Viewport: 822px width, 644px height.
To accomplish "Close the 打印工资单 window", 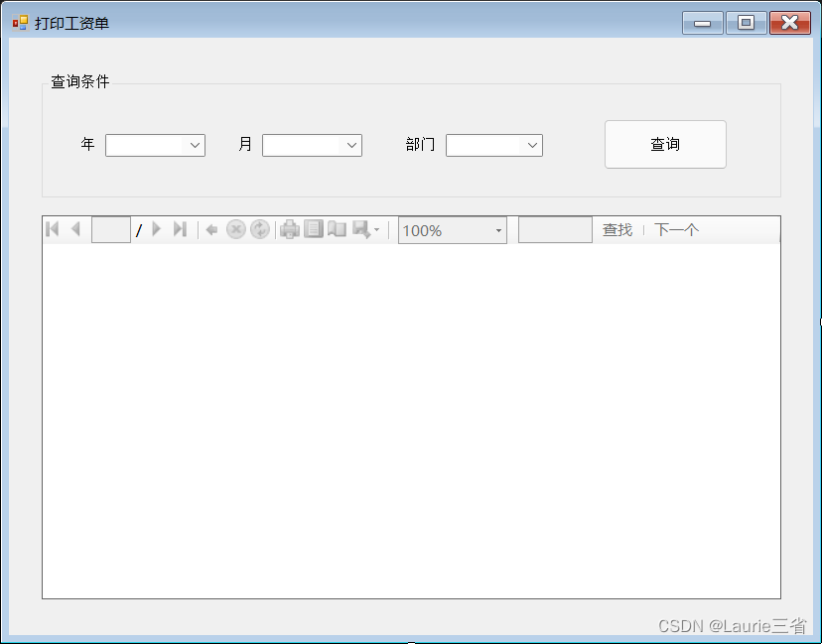I will click(x=790, y=23).
